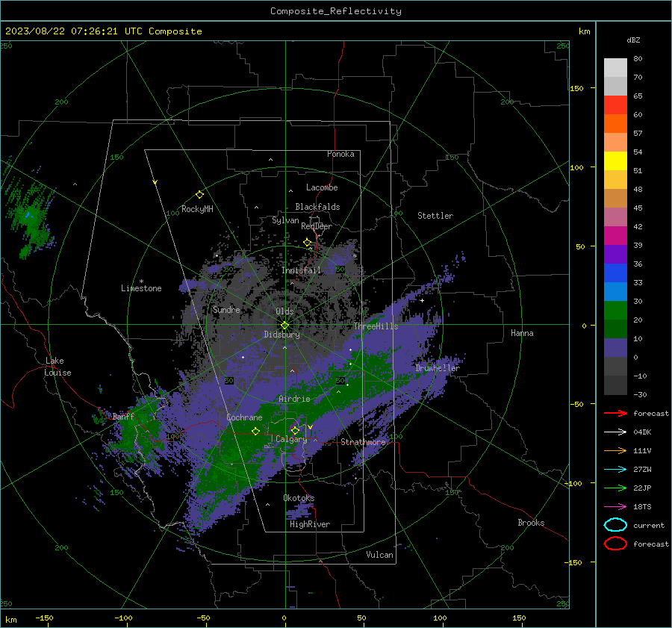This screenshot has height=628, width=672.
Task: Click the -100 label on right km axis
Action: pos(573,483)
